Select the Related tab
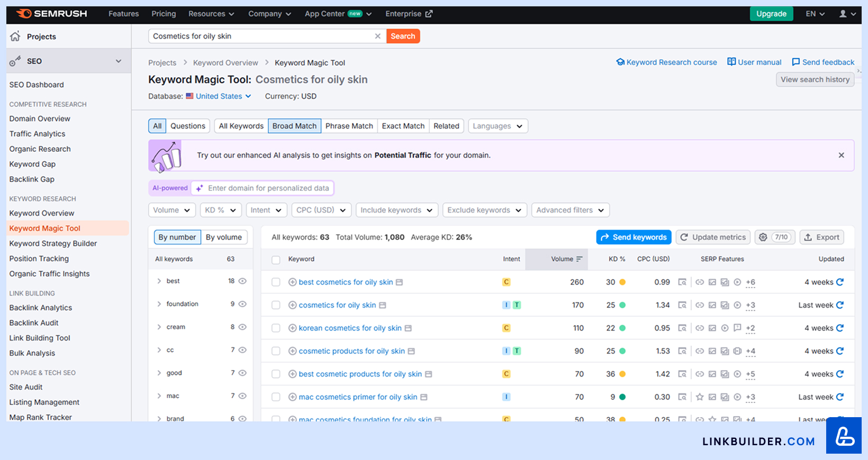The width and height of the screenshot is (868, 460). (x=447, y=126)
